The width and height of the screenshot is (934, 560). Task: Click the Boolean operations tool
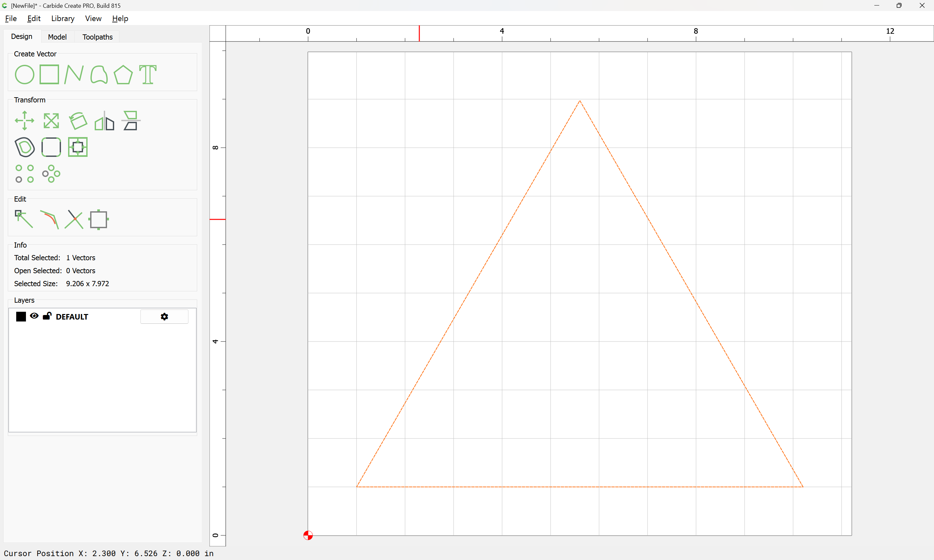[78, 147]
